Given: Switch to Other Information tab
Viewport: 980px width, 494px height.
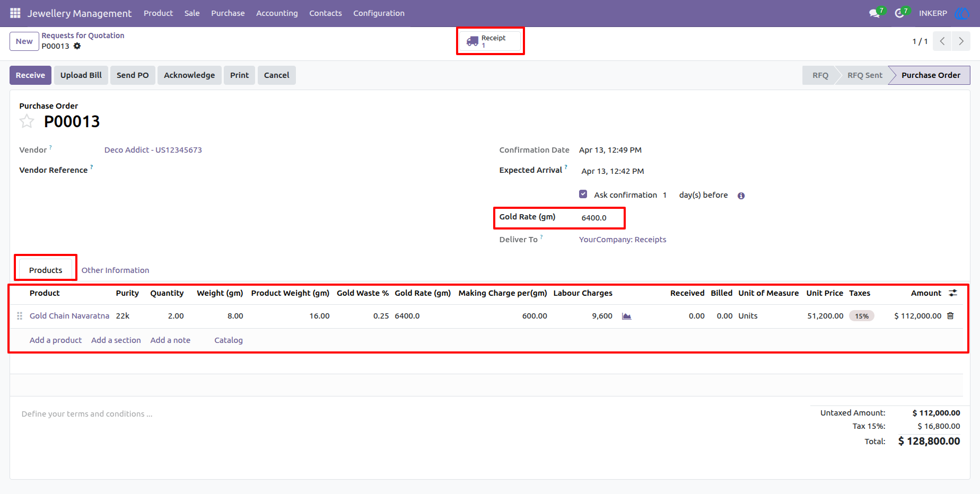Looking at the screenshot, I should 115,270.
